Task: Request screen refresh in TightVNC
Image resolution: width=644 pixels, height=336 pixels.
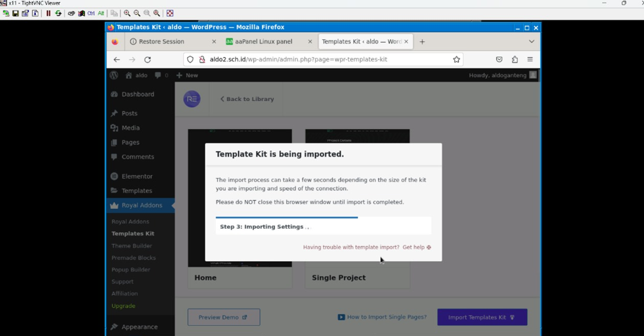Action: (x=58, y=13)
